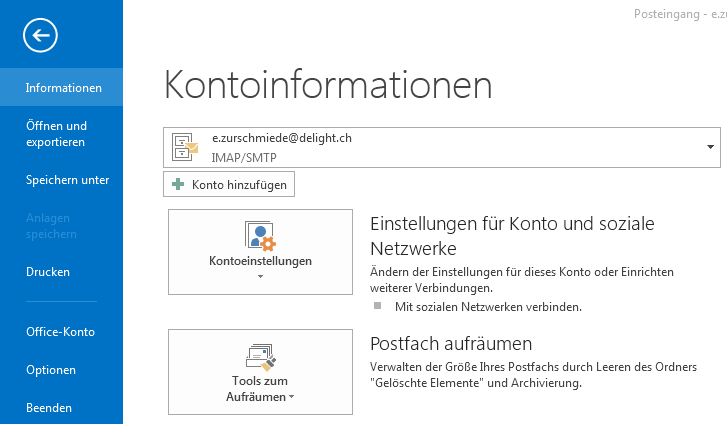The width and height of the screenshot is (727, 424).
Task: Expand the account selector dropdown arrow
Action: 710,147
